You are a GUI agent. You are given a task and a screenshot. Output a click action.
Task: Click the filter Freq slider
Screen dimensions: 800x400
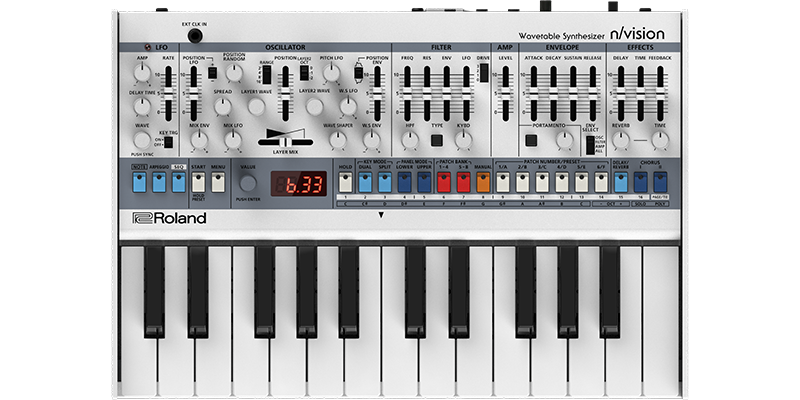(x=407, y=93)
